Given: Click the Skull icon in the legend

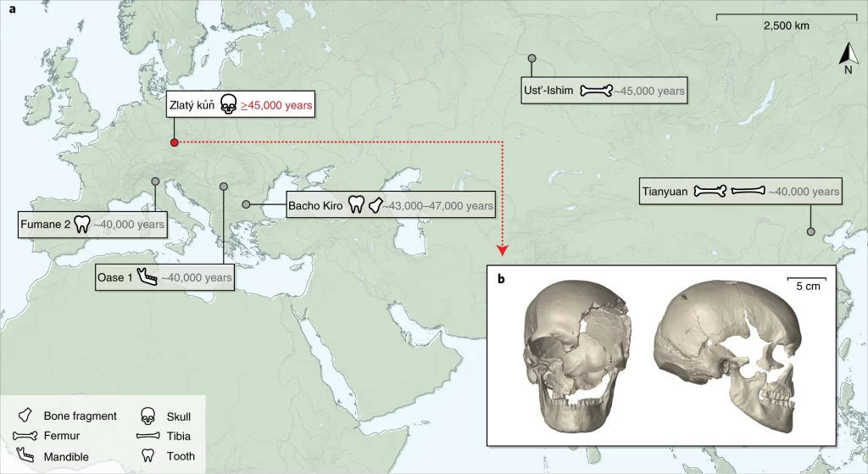Looking at the screenshot, I should tap(147, 416).
